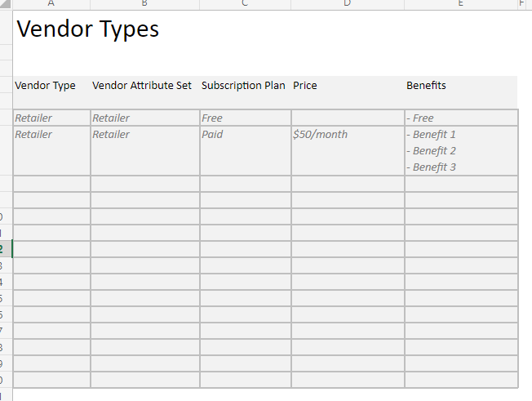The width and height of the screenshot is (532, 401).
Task: Click the empty price cell in the Free row
Action: pyautogui.click(x=348, y=118)
